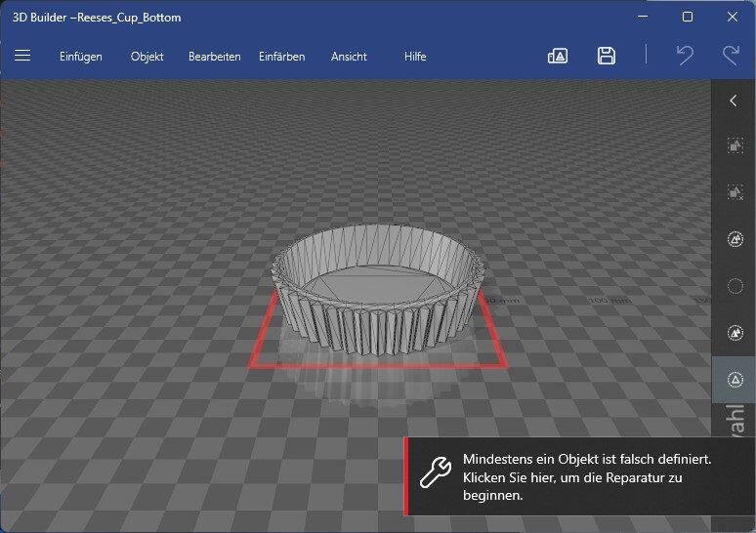Save the model with the floppy disk icon
The image size is (756, 533).
(606, 56)
